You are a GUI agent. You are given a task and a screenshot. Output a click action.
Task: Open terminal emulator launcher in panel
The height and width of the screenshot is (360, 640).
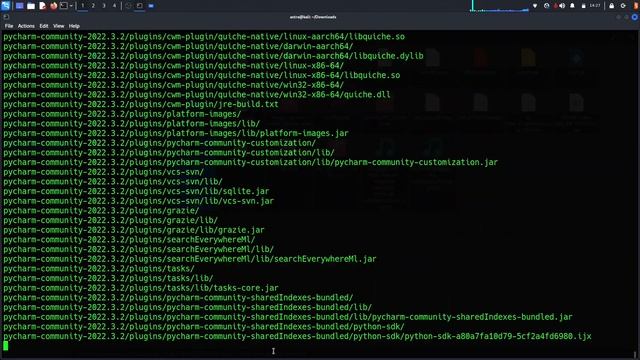(64, 6)
